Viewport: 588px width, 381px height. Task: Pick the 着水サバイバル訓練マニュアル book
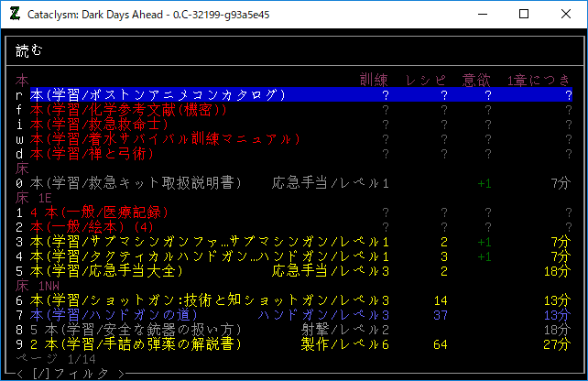[x=163, y=139]
